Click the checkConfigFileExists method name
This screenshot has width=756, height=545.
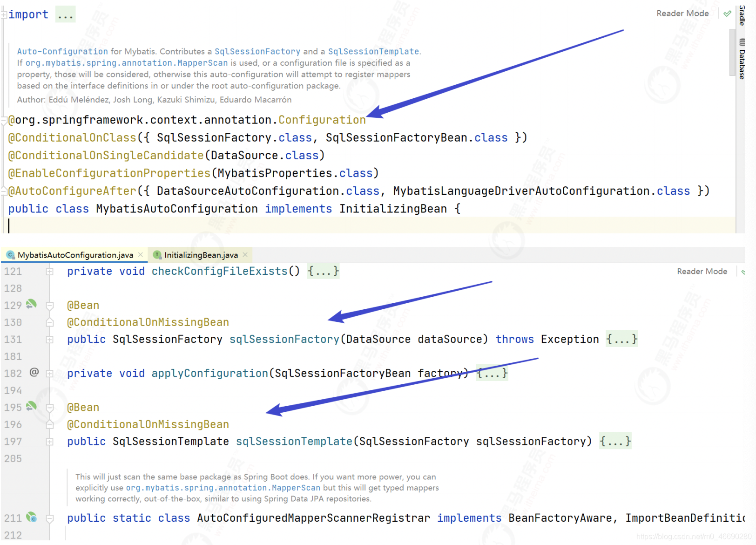pos(220,272)
